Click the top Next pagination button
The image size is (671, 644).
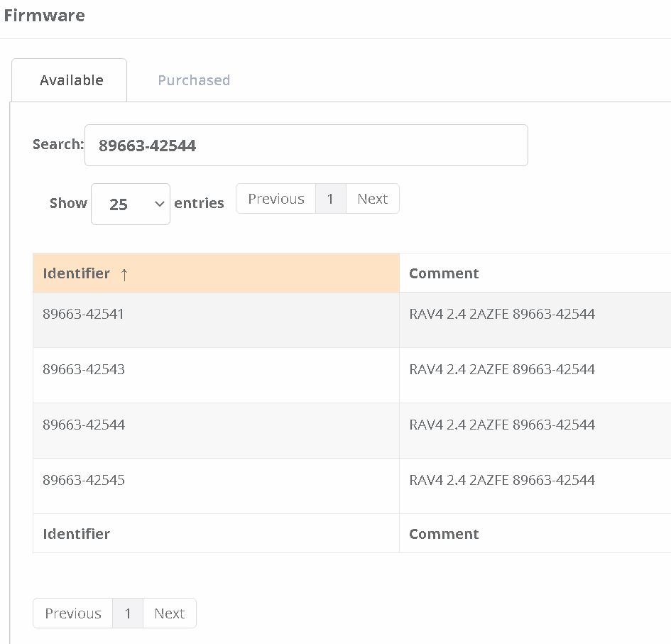point(372,199)
